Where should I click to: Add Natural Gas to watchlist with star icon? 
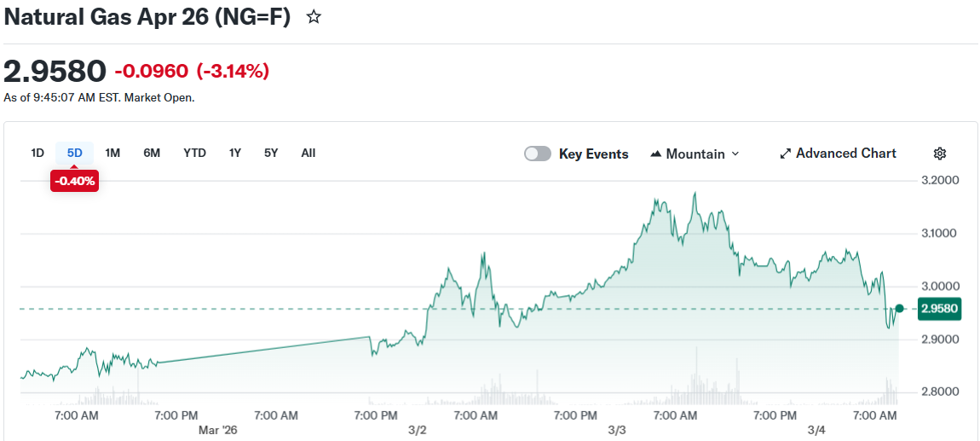click(314, 17)
